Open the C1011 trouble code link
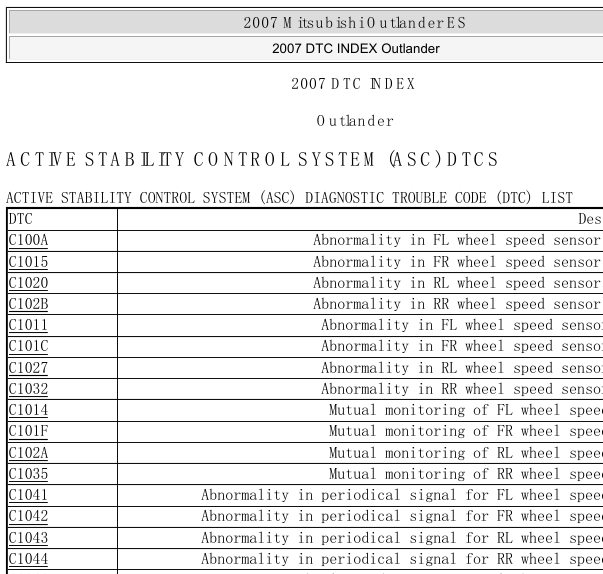This screenshot has width=603, height=574. click(28, 326)
